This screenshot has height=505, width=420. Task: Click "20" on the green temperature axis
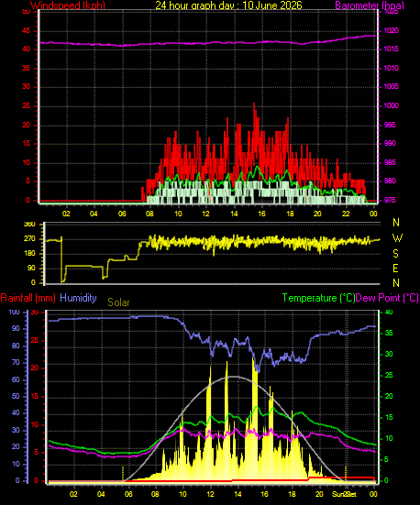(x=389, y=396)
